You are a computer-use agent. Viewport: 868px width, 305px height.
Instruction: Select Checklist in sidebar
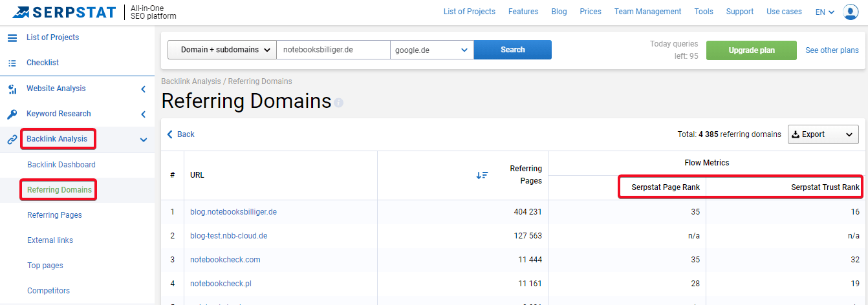(43, 63)
